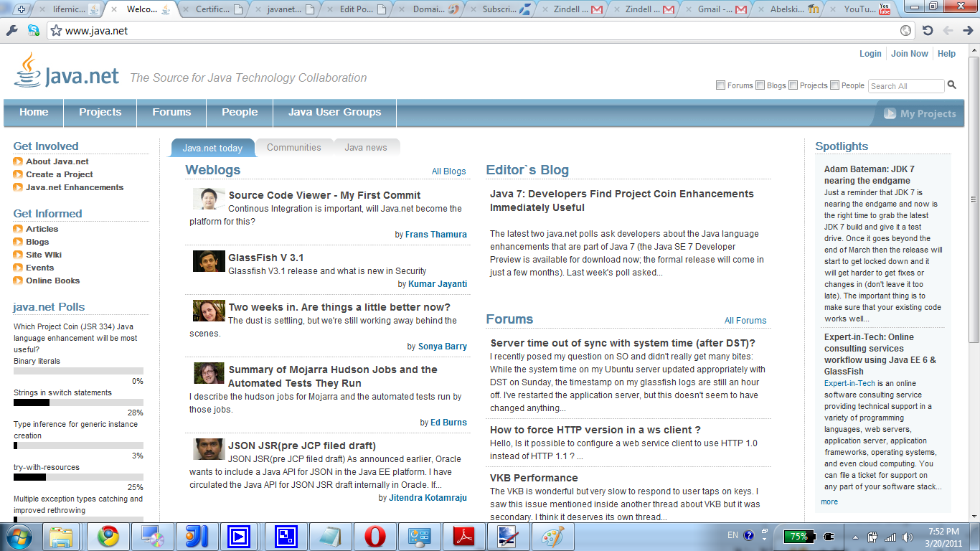Click the EN language indicator in taskbar

(x=732, y=535)
